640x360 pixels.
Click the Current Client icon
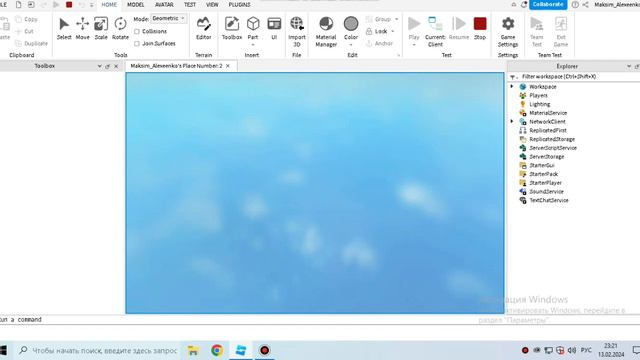click(x=435, y=32)
